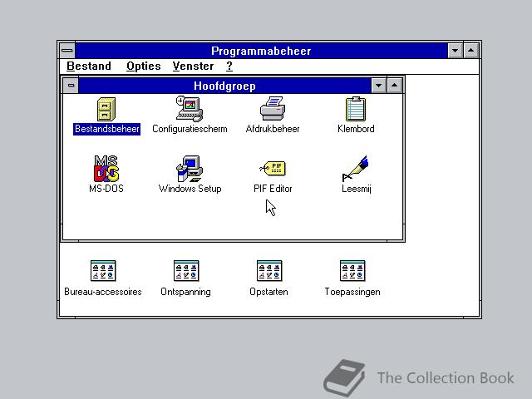The height and width of the screenshot is (399, 532).
Task: Select the Opstarten group icon
Action: pyautogui.click(x=269, y=271)
